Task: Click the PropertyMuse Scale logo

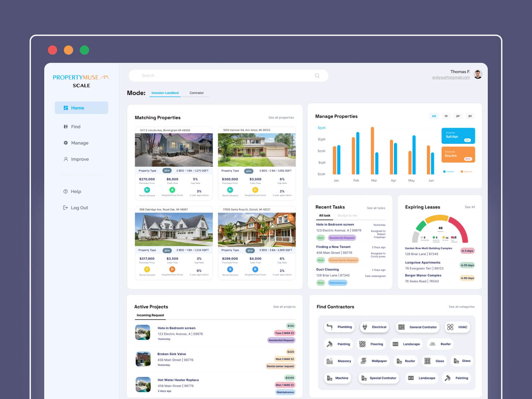Action: 81,81
